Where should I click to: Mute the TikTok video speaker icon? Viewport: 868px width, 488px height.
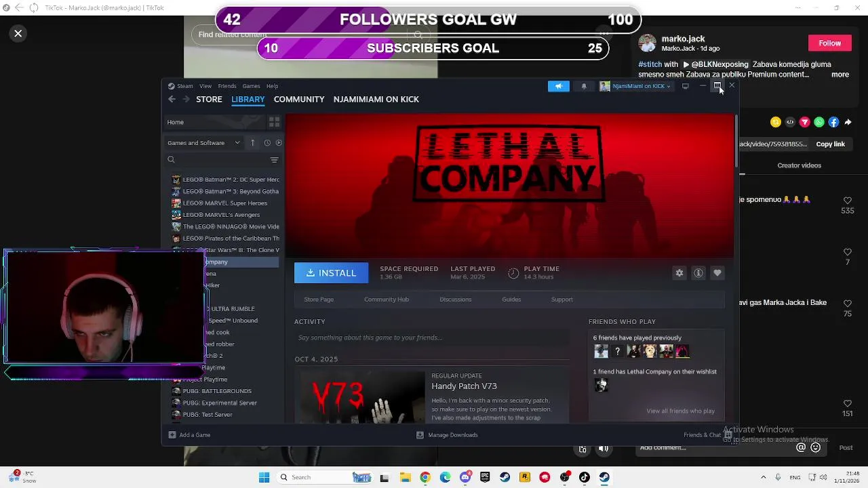(603, 449)
